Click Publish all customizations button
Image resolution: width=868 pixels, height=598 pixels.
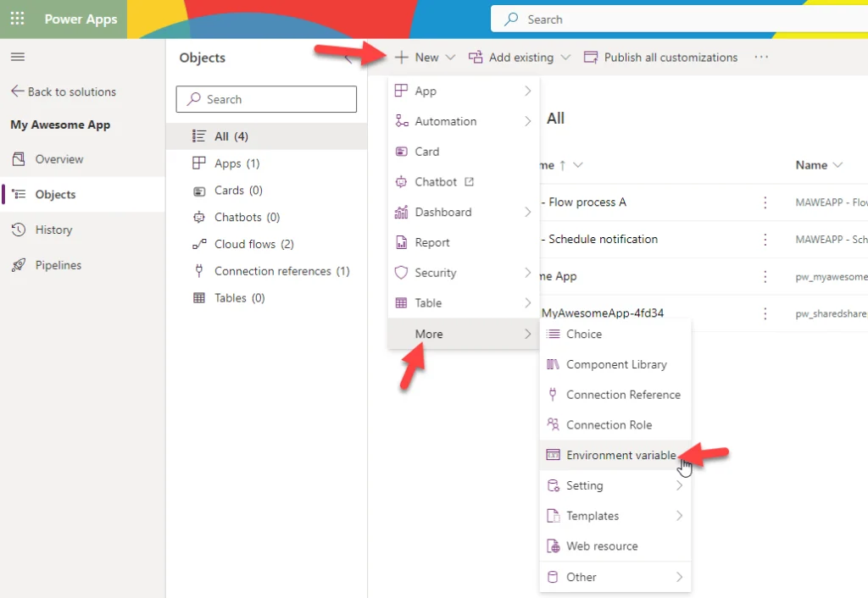660,58
